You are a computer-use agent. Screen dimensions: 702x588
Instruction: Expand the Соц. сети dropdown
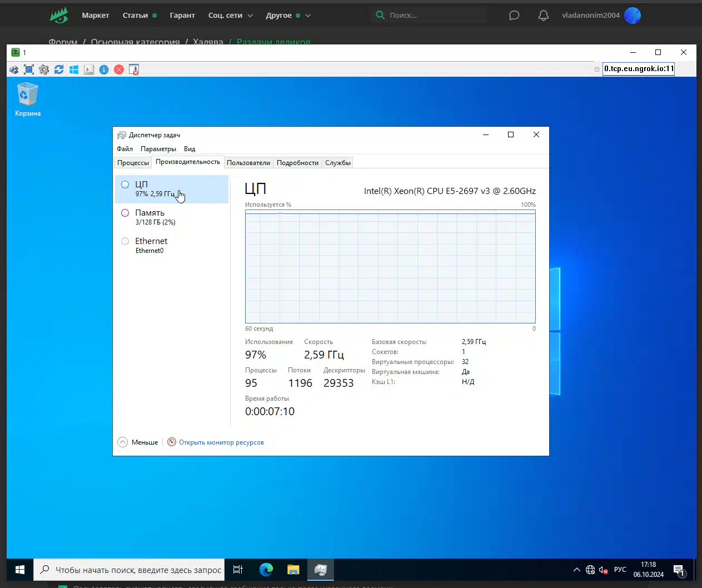230,16
